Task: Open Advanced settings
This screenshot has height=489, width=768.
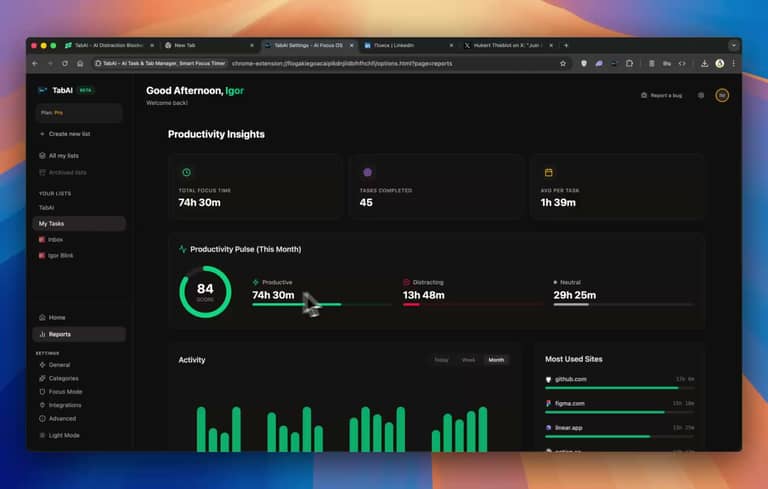Action: (57, 418)
